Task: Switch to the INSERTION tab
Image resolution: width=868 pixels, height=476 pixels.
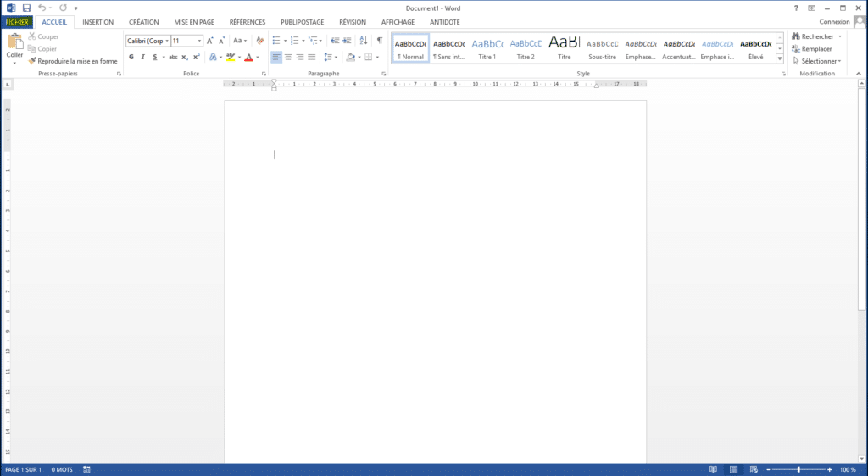Action: coord(97,22)
